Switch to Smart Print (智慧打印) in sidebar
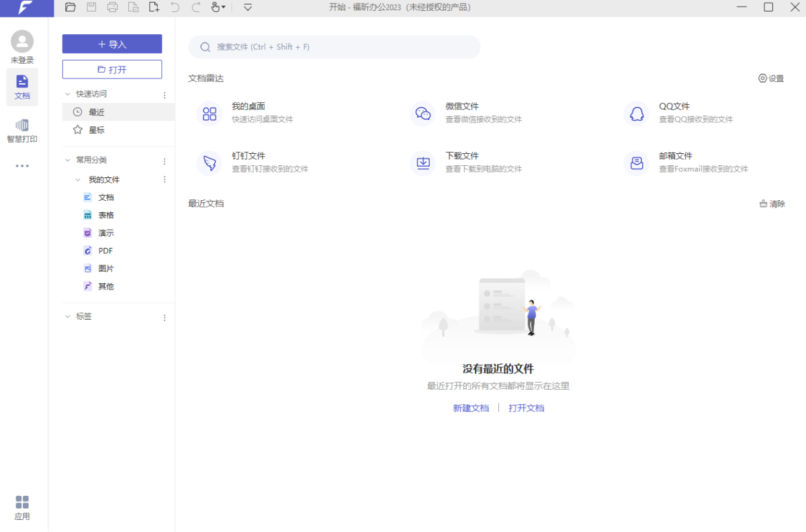The image size is (806, 532). point(22,130)
